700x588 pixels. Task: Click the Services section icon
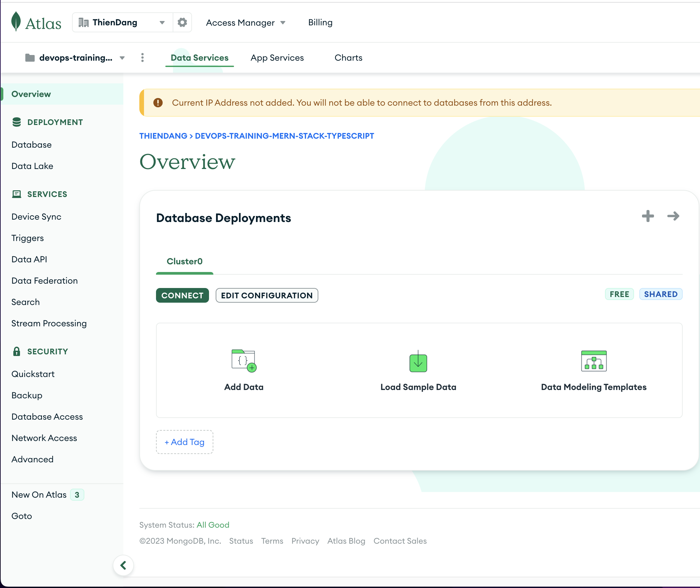[17, 194]
